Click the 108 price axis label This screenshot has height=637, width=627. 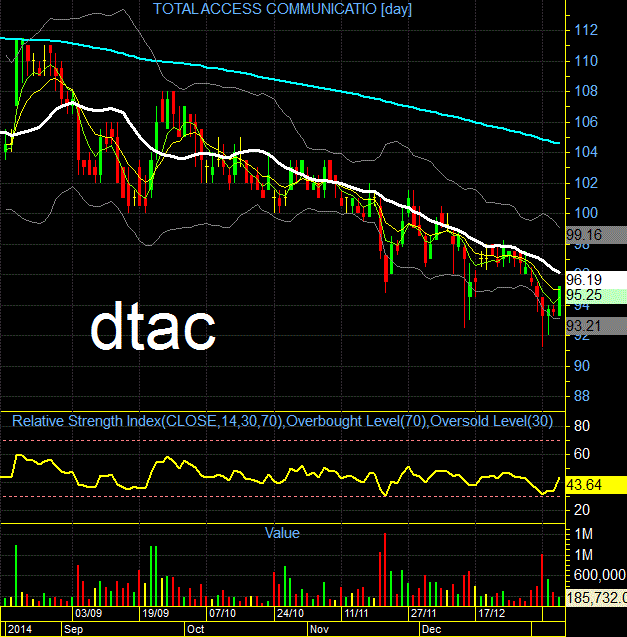(x=586, y=91)
